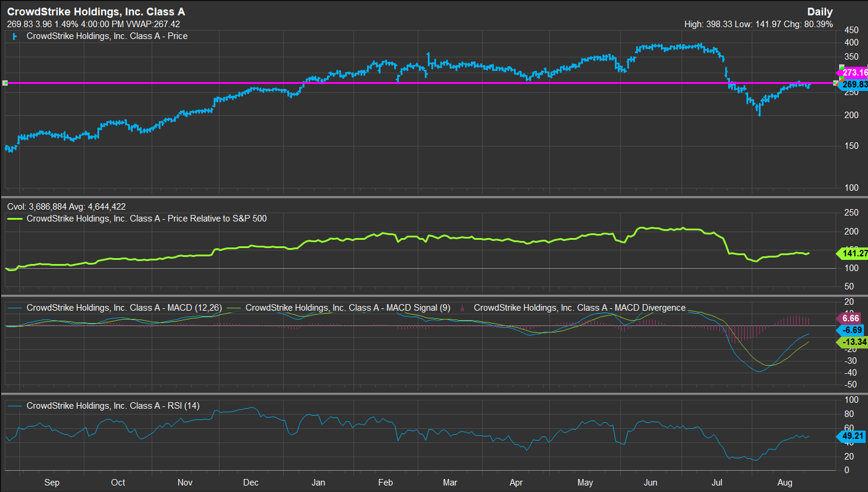The width and height of the screenshot is (868, 492).
Task: Click the Nov label on the time axis
Action: tap(185, 483)
